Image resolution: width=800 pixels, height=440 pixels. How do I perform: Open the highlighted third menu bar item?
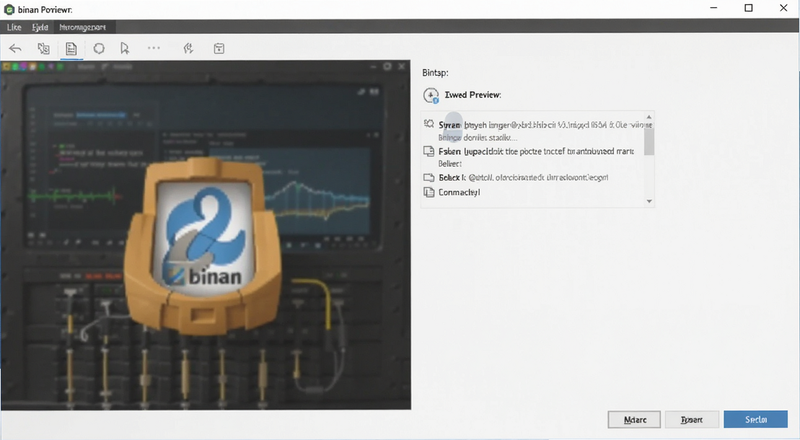(83, 27)
